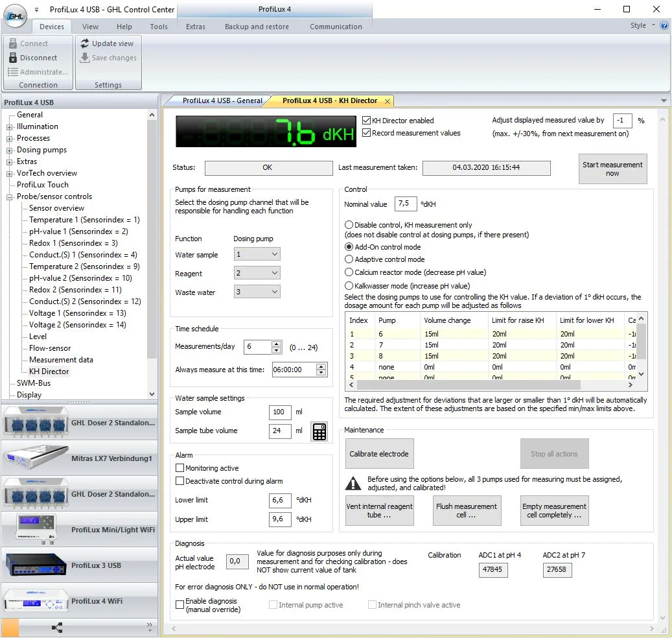Click the Connect plug icon
This screenshot has width=672, height=638.
[13, 43]
